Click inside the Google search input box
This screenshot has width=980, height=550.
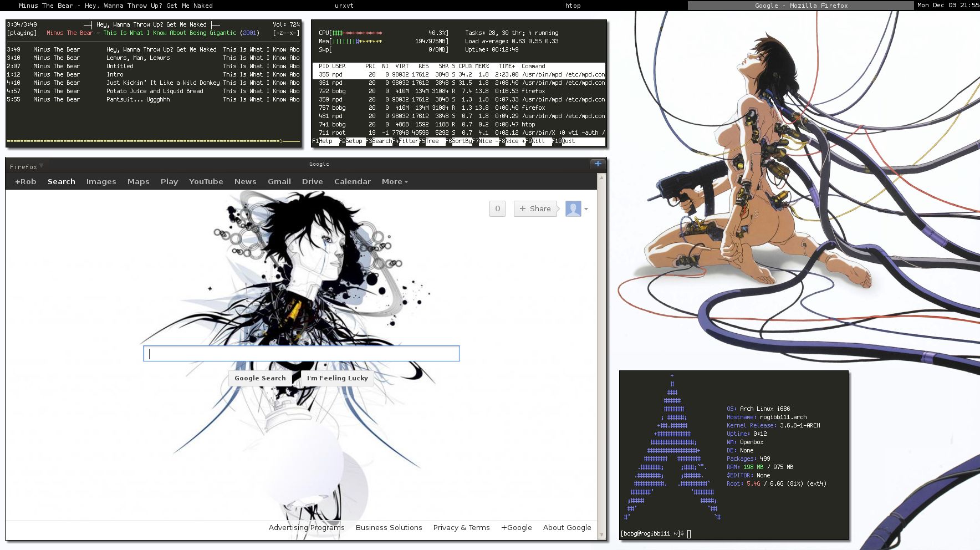[x=301, y=353]
